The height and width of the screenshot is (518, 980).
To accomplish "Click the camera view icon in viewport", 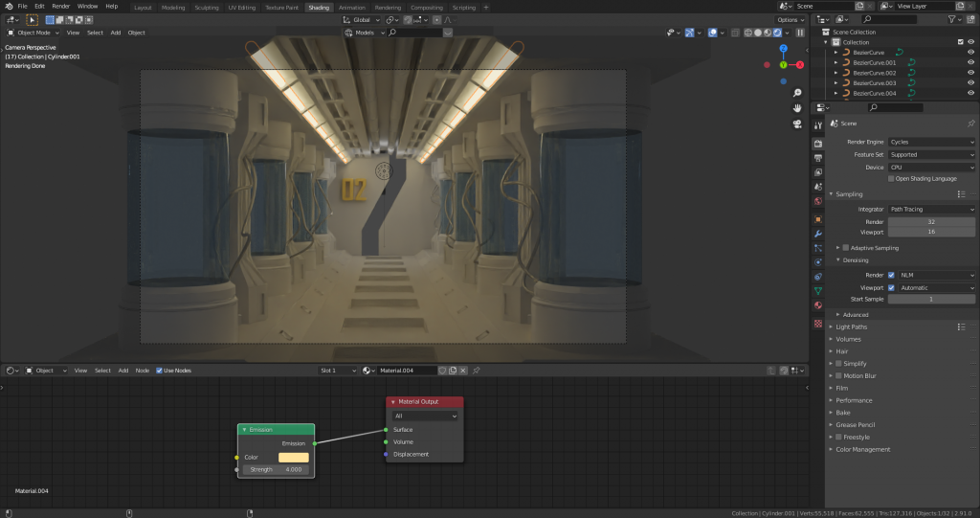I will point(797,124).
